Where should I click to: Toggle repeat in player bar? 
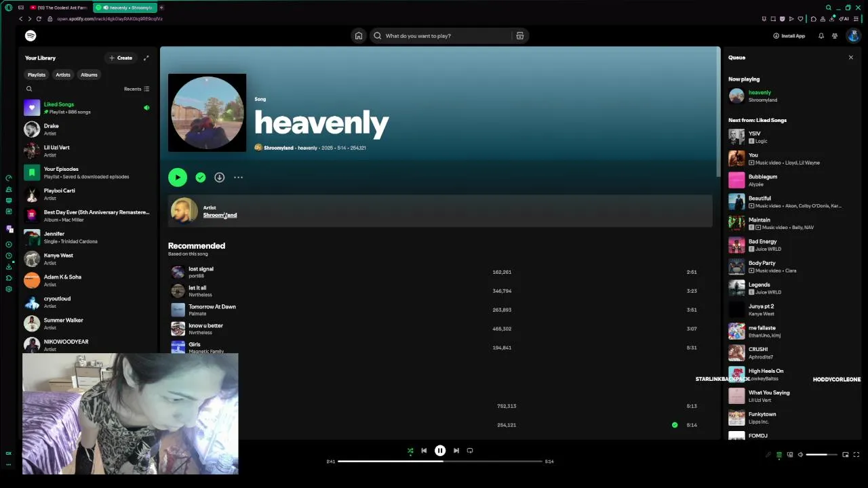tap(470, 451)
